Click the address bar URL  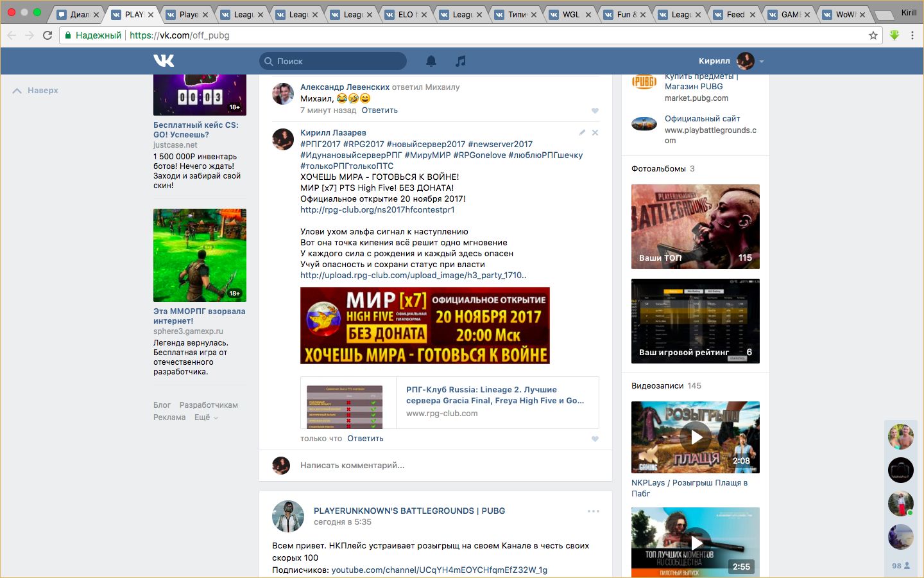pos(179,35)
